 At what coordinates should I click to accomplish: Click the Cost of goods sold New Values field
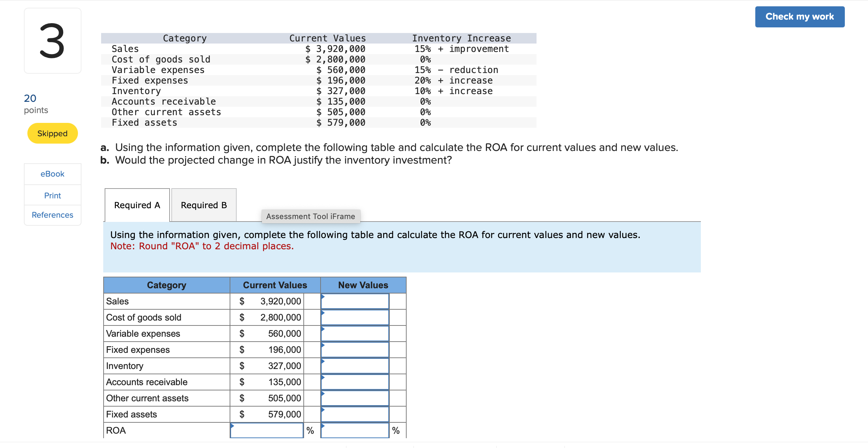[x=355, y=317]
